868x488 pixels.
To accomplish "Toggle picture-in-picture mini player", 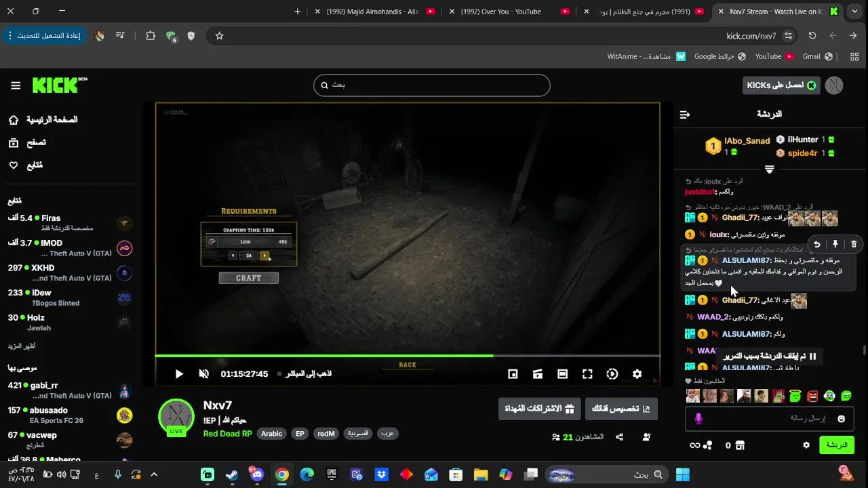I will click(513, 374).
